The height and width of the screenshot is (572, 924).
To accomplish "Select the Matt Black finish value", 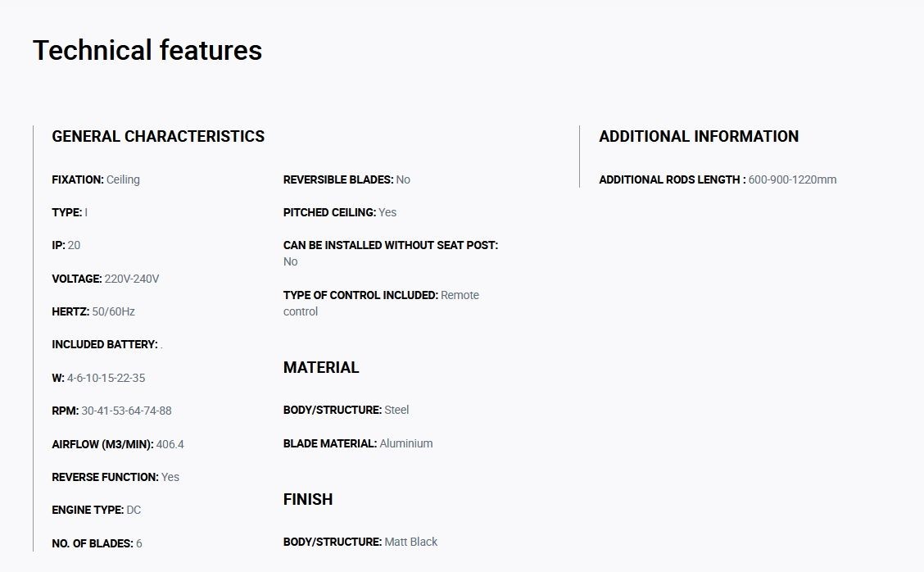I will point(410,542).
